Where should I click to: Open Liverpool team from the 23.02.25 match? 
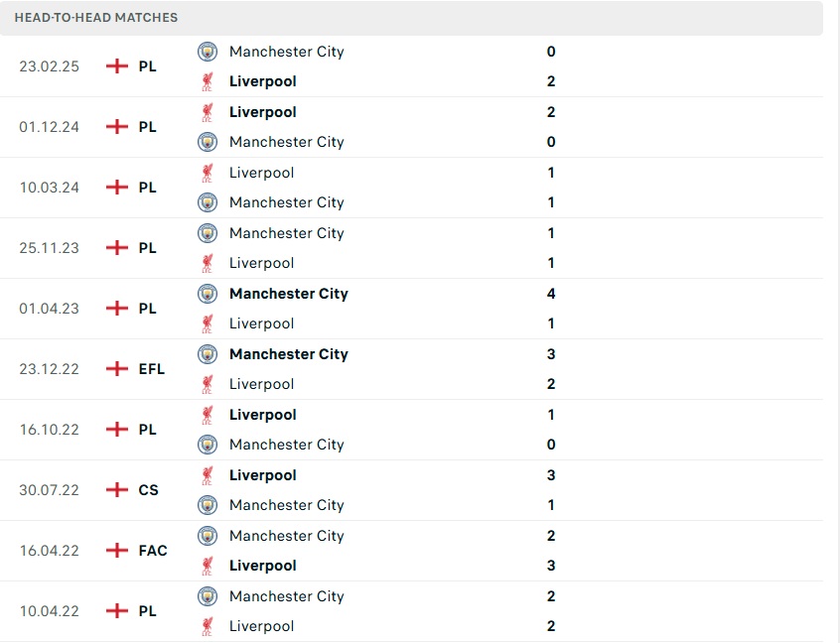coord(262,81)
